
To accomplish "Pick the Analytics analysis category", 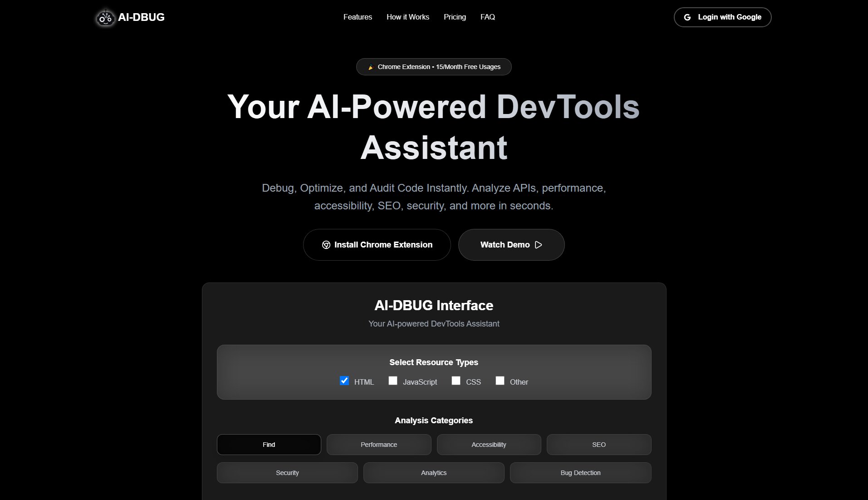I will tap(434, 473).
